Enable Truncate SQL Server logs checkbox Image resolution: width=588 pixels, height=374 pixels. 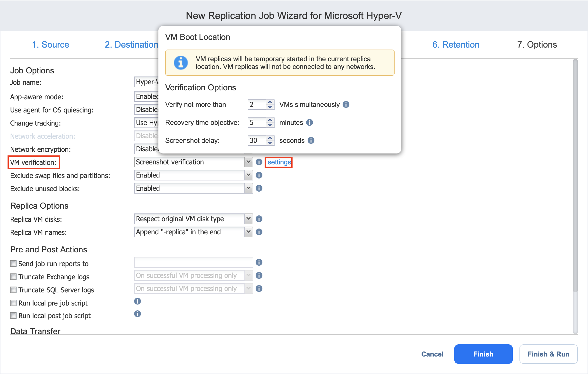click(13, 290)
